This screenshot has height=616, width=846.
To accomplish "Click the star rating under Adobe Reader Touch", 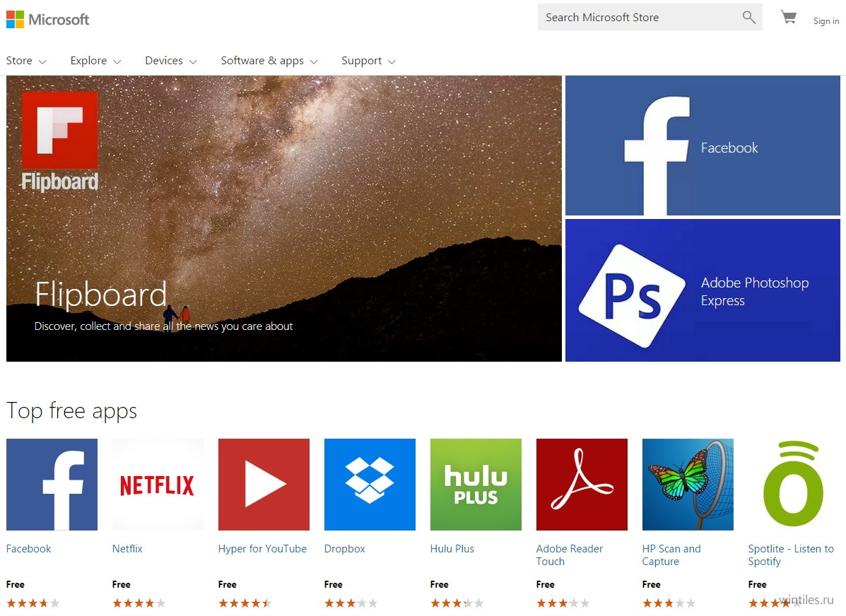I will tap(563, 603).
